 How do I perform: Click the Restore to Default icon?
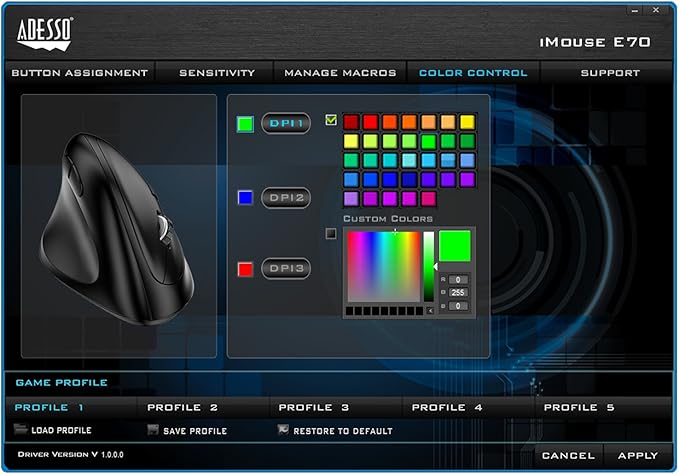click(283, 429)
